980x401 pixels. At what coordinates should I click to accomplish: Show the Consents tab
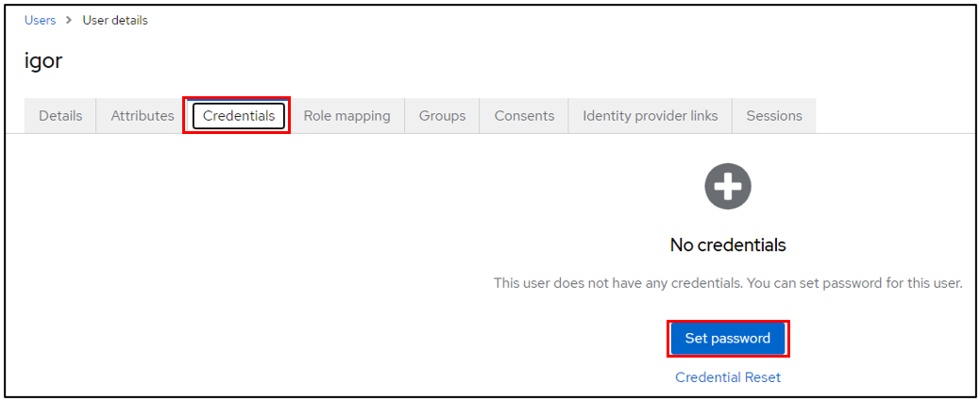524,116
